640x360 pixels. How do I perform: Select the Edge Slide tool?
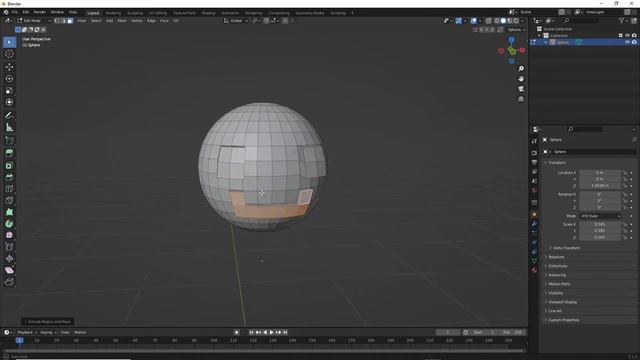(x=9, y=247)
